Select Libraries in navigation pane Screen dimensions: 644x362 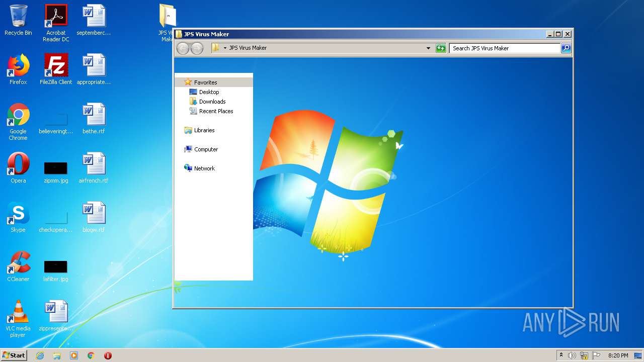click(204, 130)
